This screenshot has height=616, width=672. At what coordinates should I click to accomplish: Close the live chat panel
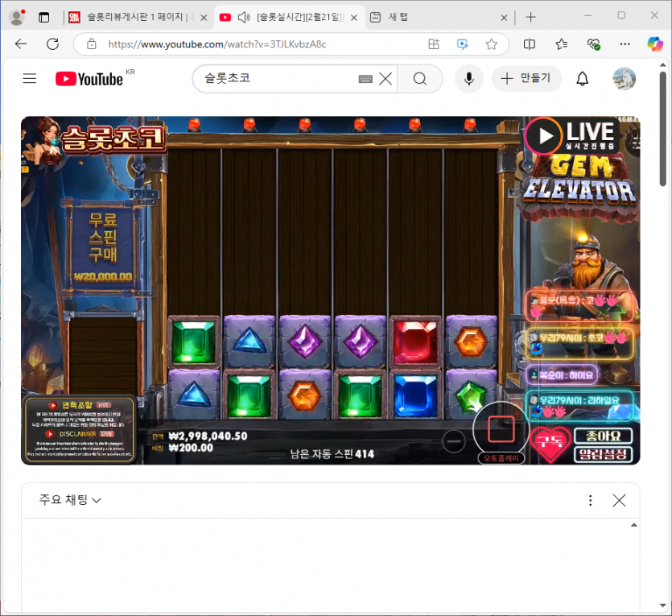click(x=619, y=500)
